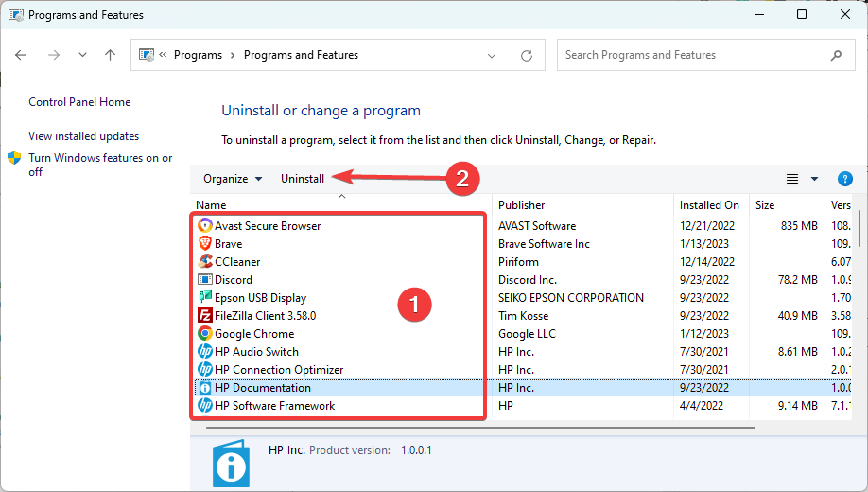Refresh the Programs and Features list

pyautogui.click(x=527, y=56)
